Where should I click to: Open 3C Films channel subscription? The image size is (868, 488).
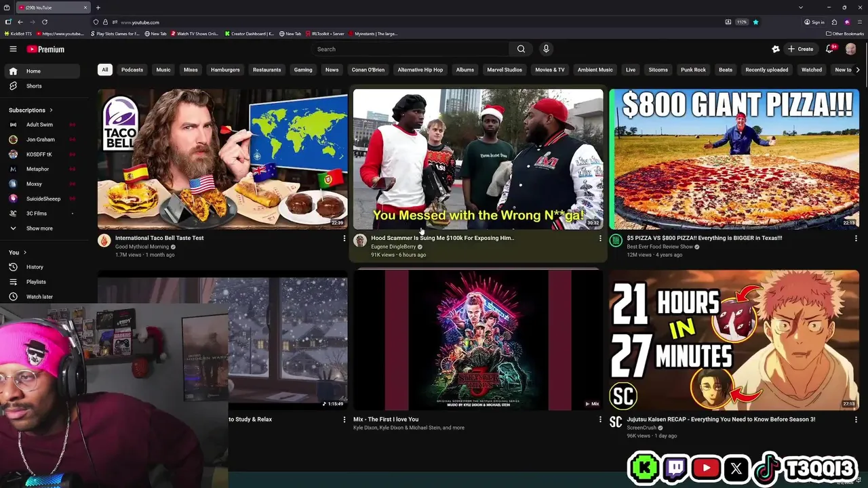coord(41,213)
